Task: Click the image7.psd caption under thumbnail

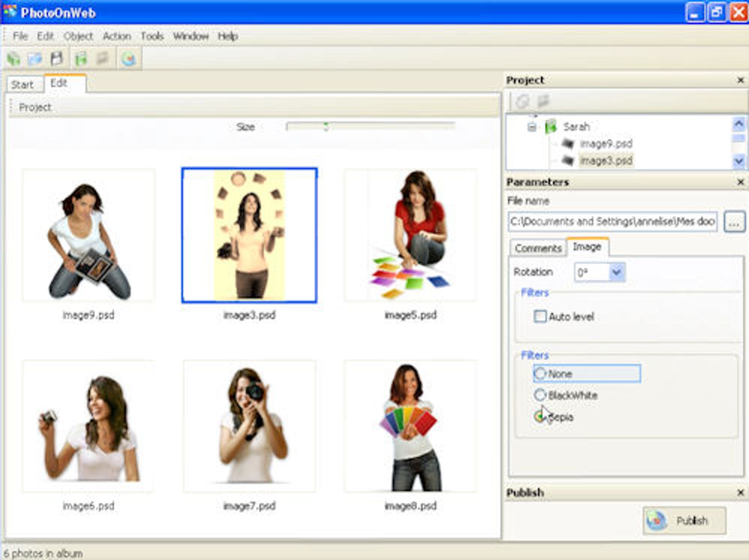Action: point(249,506)
